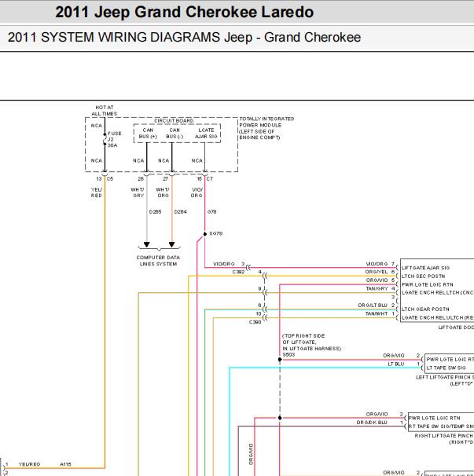Click the "2011 Jeep Grand Cherokee Laredo" title
474x476 pixels.
pyautogui.click(x=185, y=13)
